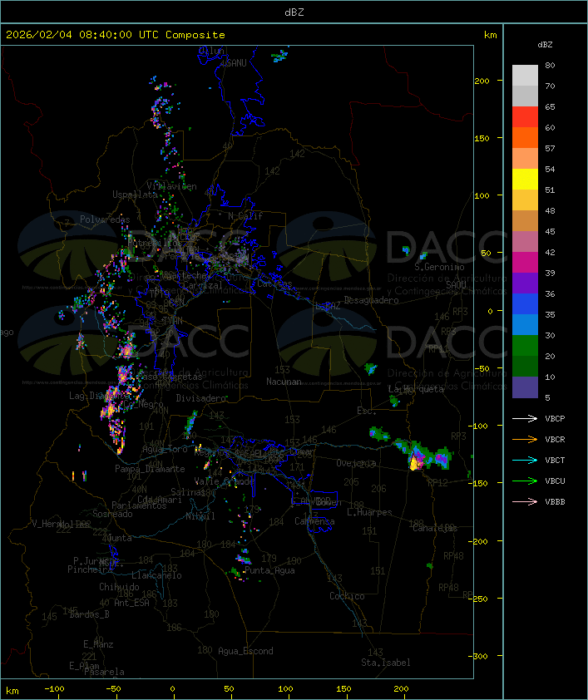Click the blue 36 dBZ color swatch
588x700 pixels.
(x=525, y=303)
